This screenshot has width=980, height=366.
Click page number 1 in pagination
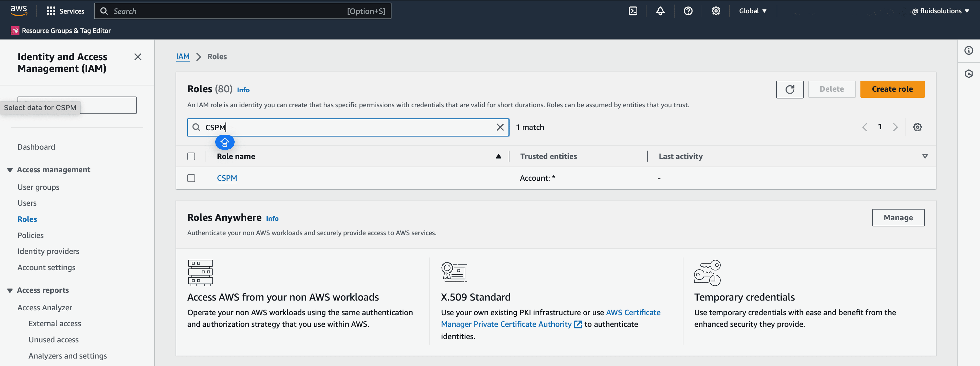880,127
